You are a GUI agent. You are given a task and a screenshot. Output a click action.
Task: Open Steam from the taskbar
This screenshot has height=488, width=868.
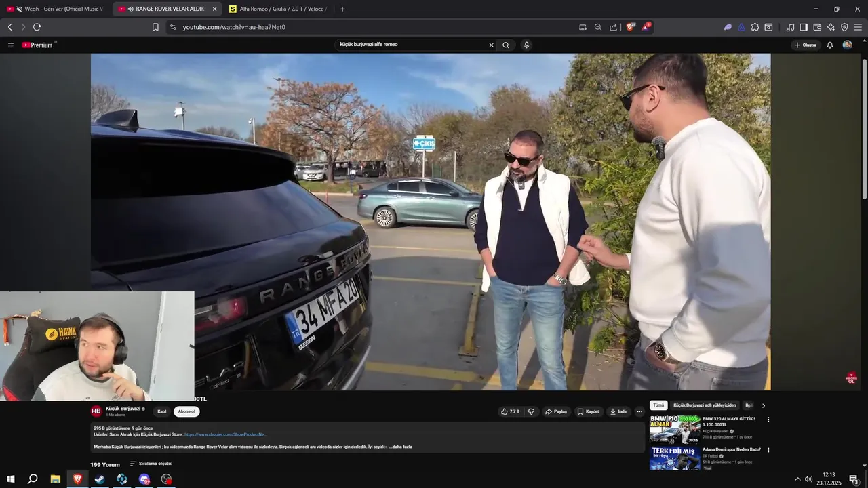click(x=100, y=479)
